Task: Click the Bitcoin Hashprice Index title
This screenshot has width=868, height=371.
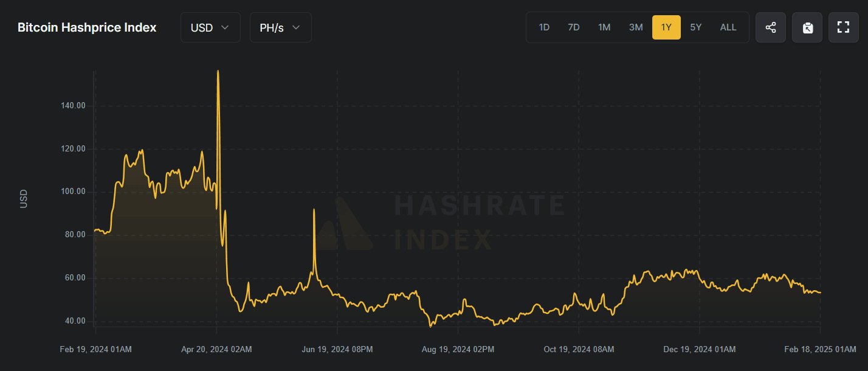Action: (87, 27)
